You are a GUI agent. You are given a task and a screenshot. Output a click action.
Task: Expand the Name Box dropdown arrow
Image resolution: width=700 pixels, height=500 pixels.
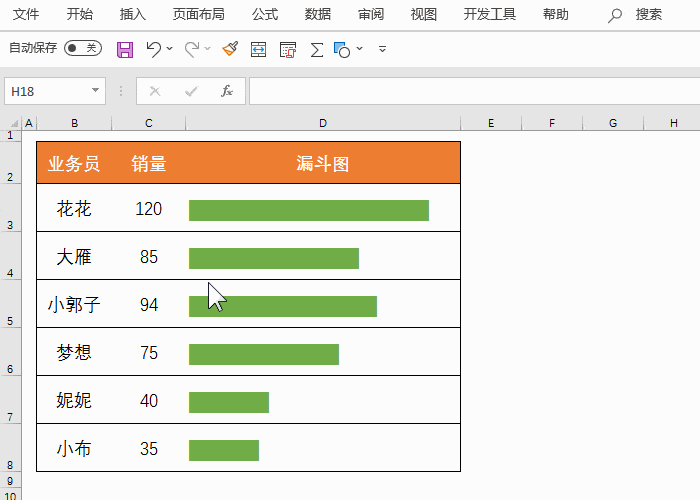[x=95, y=91]
